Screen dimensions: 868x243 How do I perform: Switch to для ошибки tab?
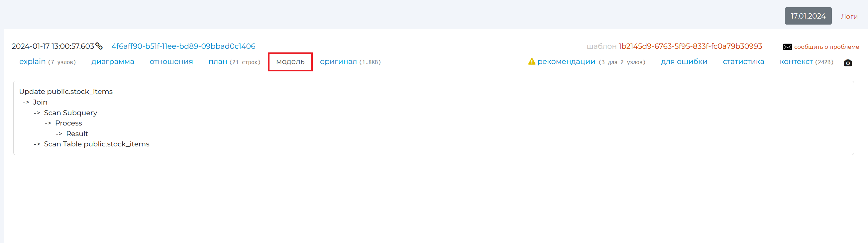pos(684,62)
